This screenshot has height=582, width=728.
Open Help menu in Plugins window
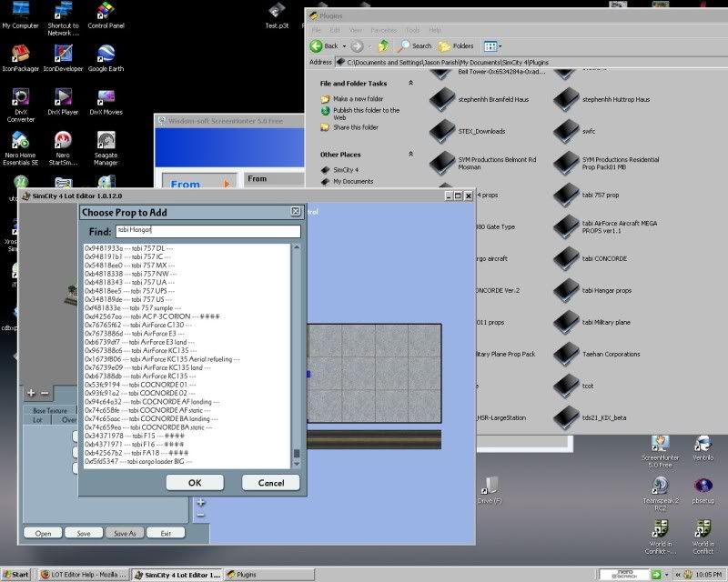[435, 30]
